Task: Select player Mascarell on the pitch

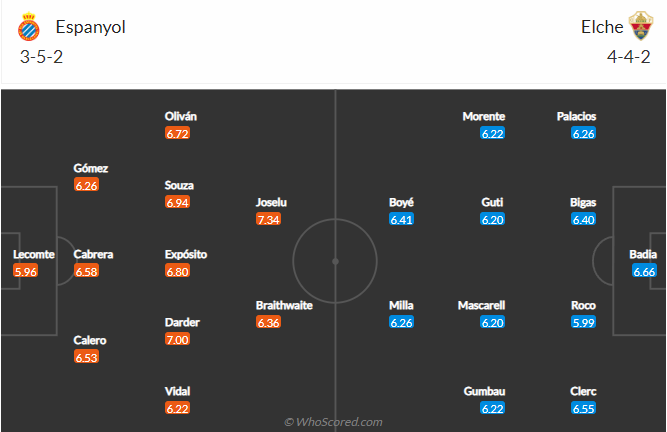Action: (x=483, y=305)
